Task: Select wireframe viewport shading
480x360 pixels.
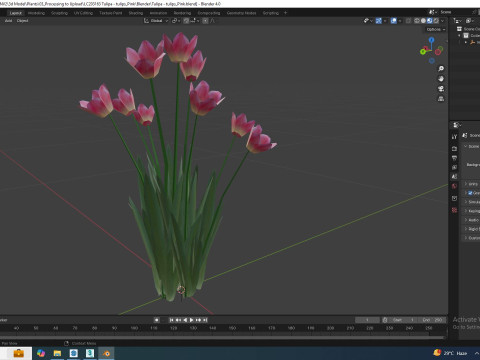Action: [417, 21]
